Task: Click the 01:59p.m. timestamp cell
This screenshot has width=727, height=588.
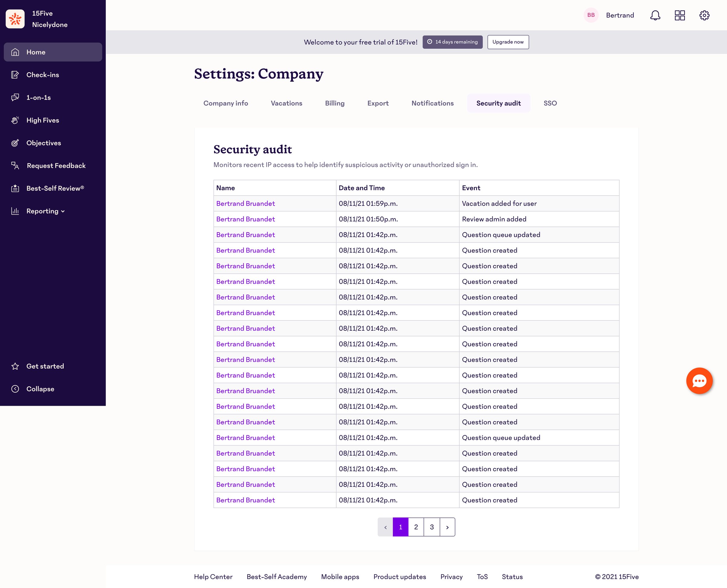Action: pos(398,203)
